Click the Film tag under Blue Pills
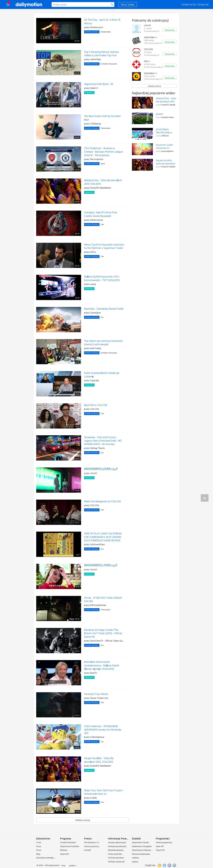Image resolution: width=213 pixels, height=868 pixels. click(x=102, y=413)
